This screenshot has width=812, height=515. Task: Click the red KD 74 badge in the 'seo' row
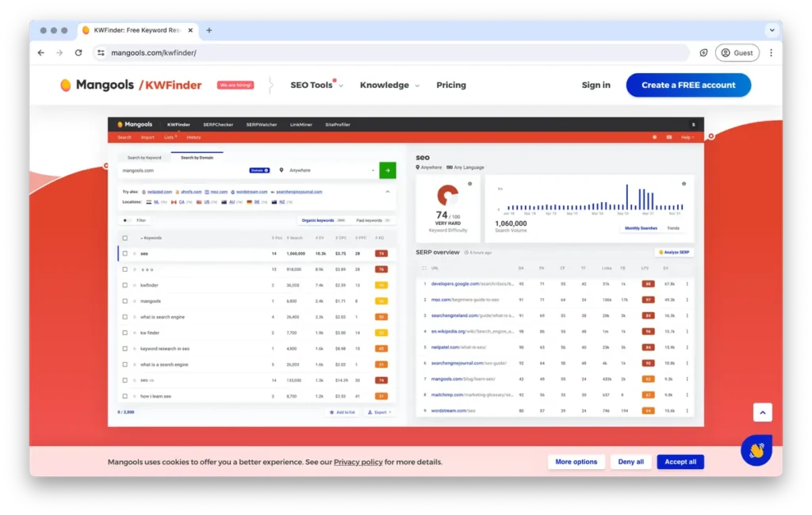pyautogui.click(x=381, y=254)
